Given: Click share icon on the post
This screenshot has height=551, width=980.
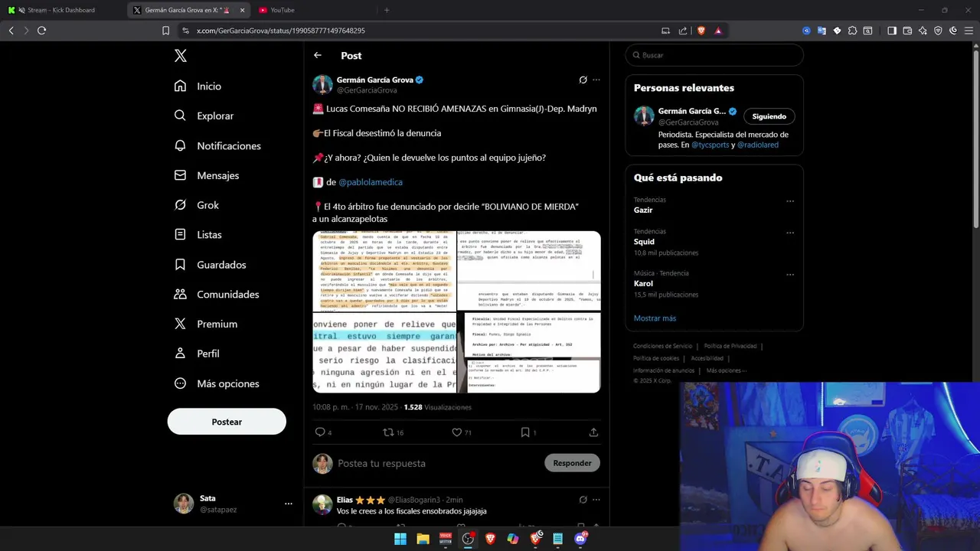Looking at the screenshot, I should click(x=593, y=432).
